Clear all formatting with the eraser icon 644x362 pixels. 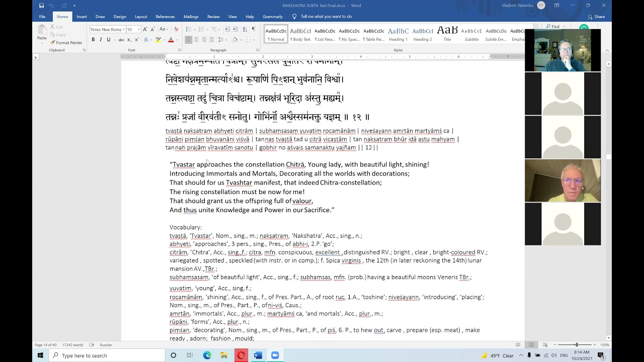176,29
